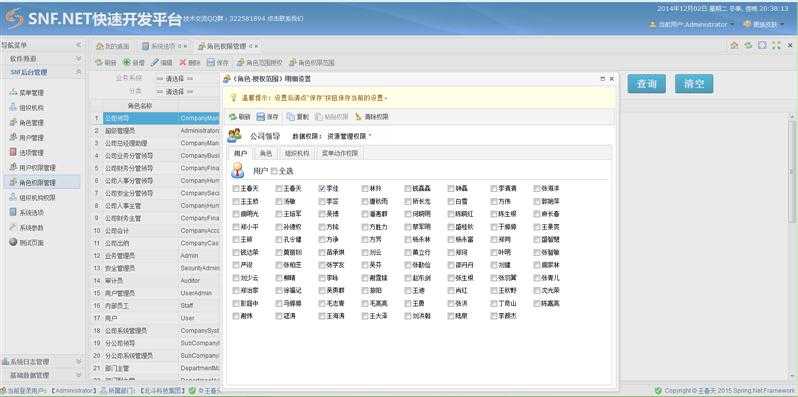Open 系统参数 in the sidebar
The height and width of the screenshot is (397, 798).
(x=27, y=228)
